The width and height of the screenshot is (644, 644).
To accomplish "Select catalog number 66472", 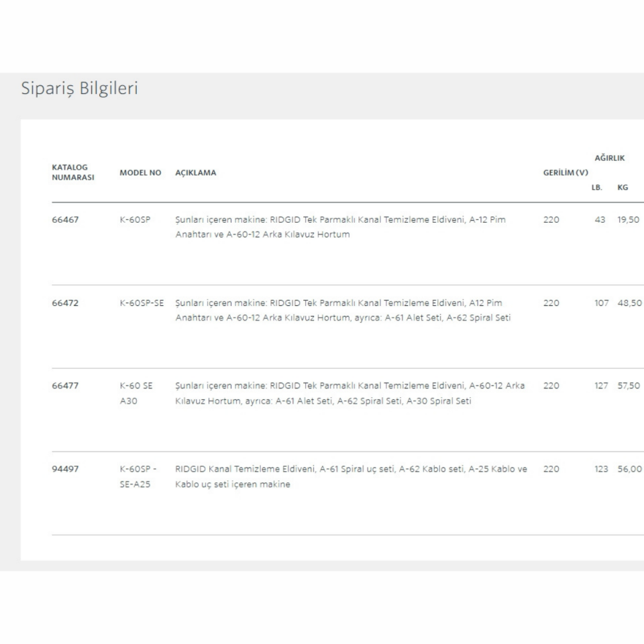I will pyautogui.click(x=65, y=303).
